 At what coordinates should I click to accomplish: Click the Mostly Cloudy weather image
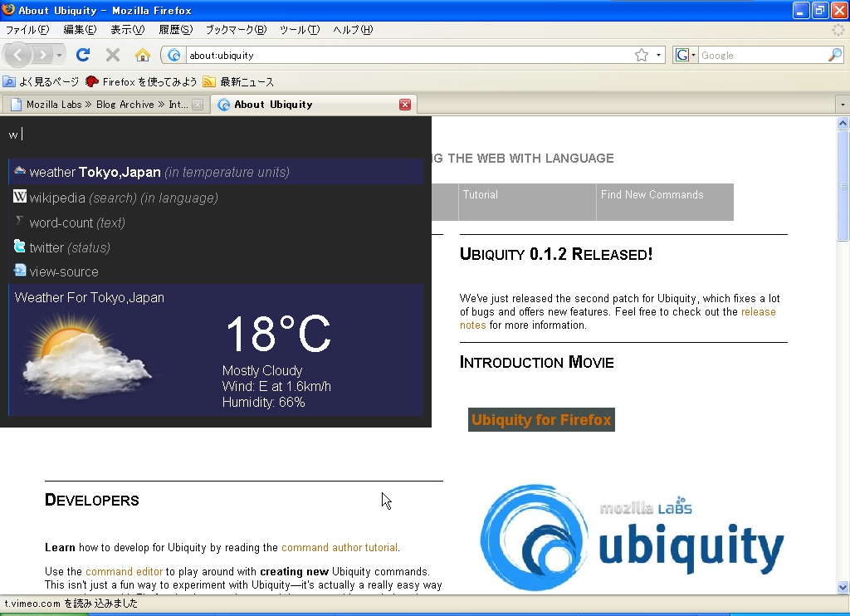pyautogui.click(x=86, y=357)
